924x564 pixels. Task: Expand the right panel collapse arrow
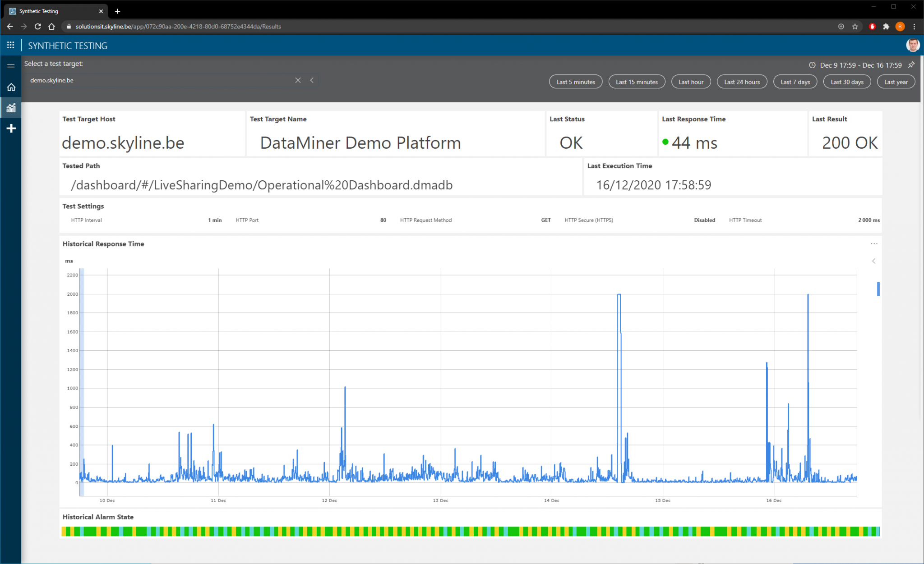[x=874, y=261]
